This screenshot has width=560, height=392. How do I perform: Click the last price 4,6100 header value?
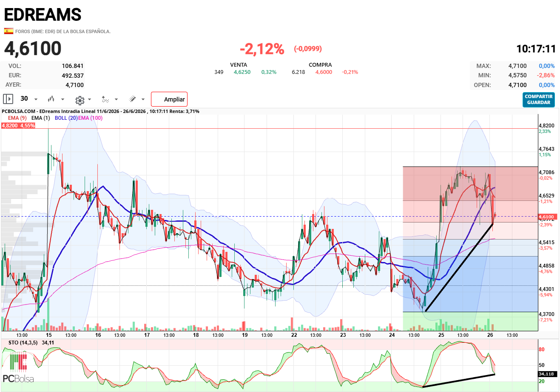pos(33,48)
